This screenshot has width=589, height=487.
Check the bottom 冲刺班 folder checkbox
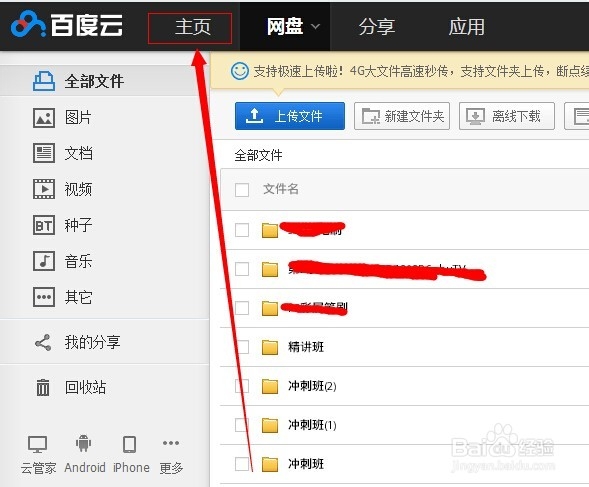point(242,464)
